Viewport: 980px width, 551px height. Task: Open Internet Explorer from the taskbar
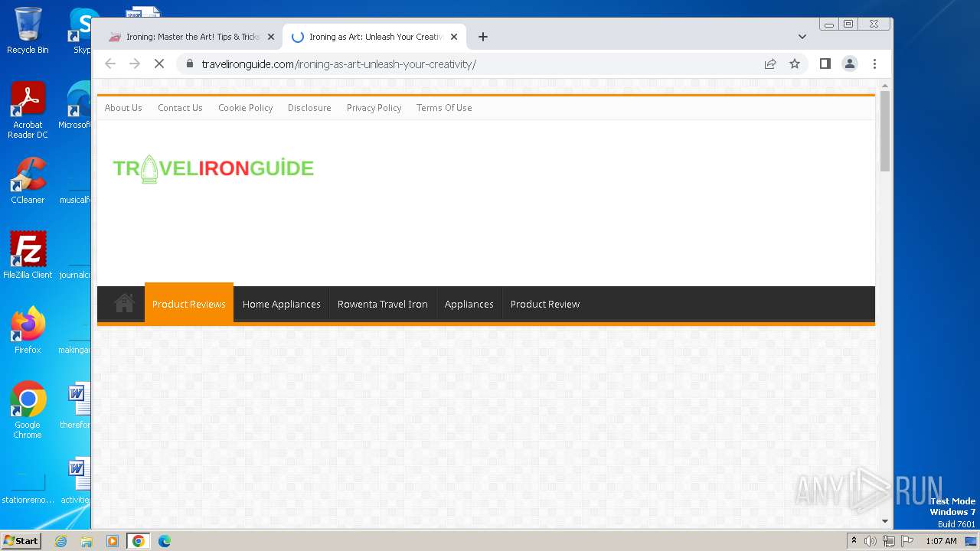click(x=60, y=541)
